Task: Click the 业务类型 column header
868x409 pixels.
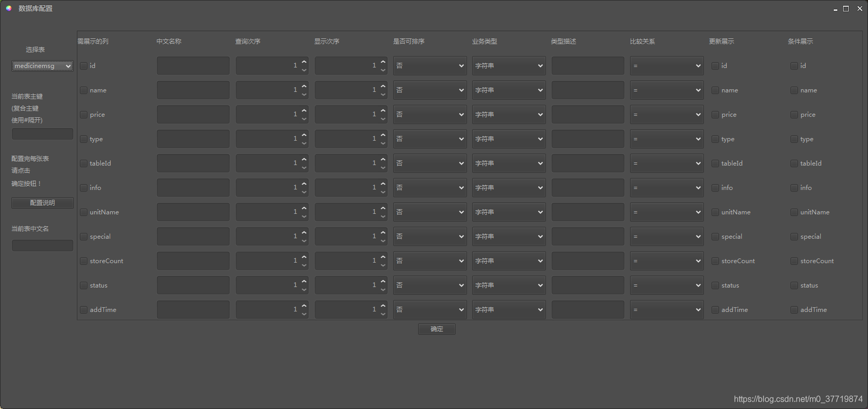Action: coord(485,42)
